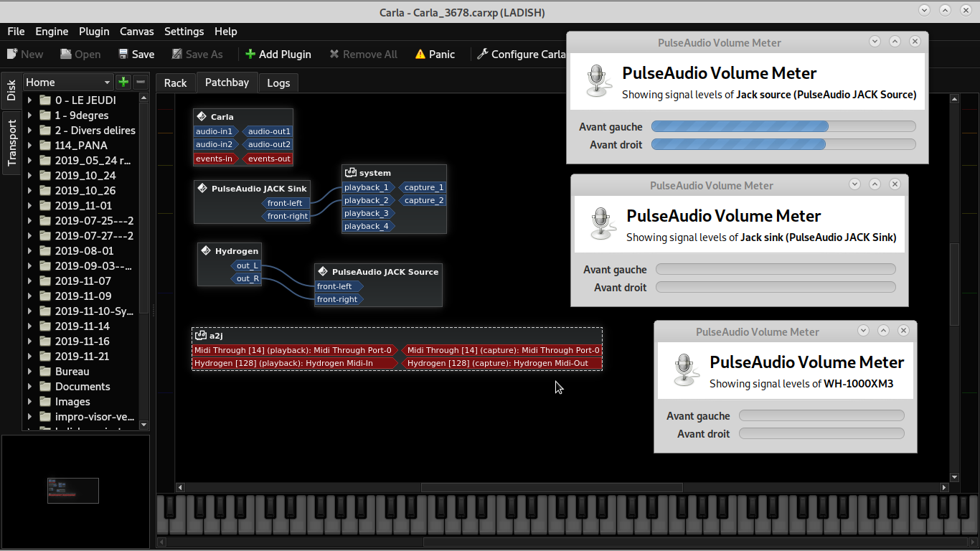Expand the 1 - 9degres folder
Image resolution: width=980 pixels, height=551 pixels.
29,115
